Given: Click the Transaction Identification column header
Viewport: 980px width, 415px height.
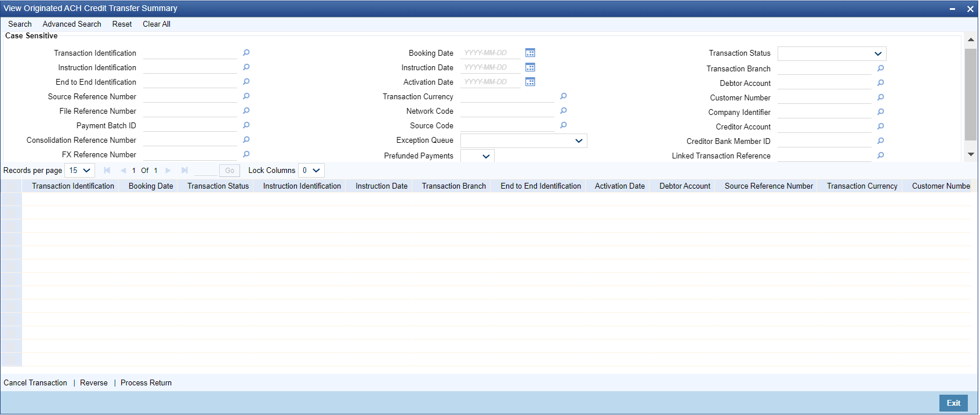Looking at the screenshot, I should pyautogui.click(x=73, y=186).
